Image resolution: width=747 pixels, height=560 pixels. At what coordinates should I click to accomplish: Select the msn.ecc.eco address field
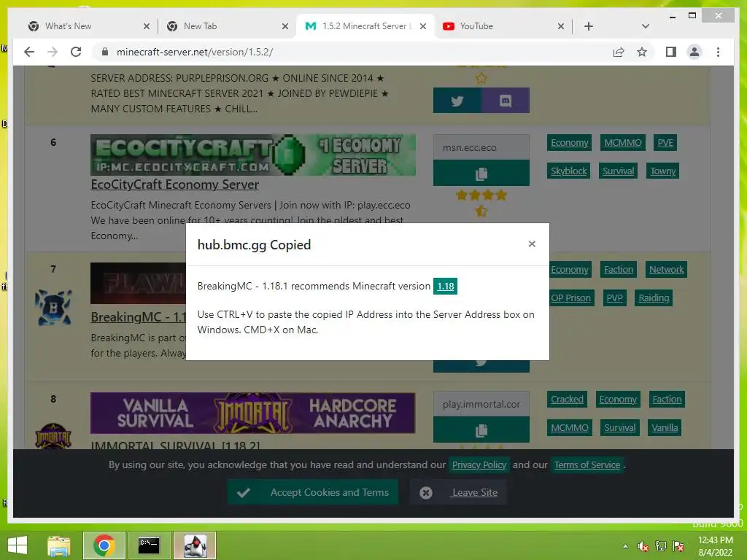click(x=481, y=147)
